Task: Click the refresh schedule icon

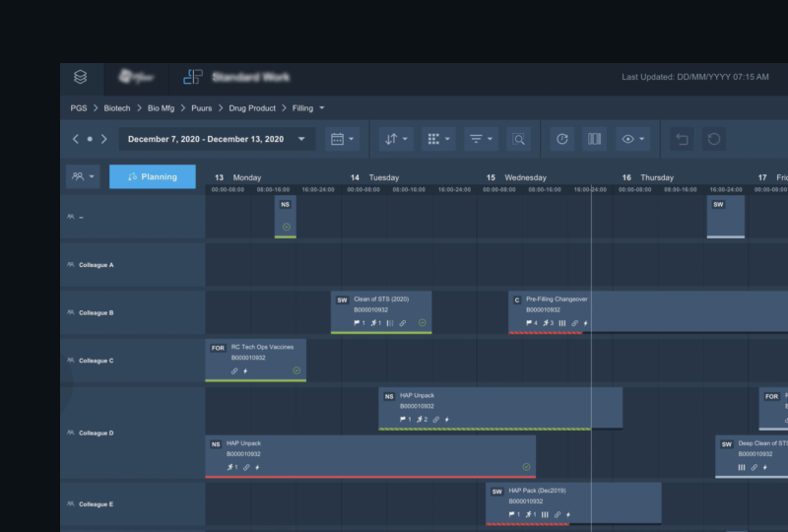Action: click(x=561, y=139)
